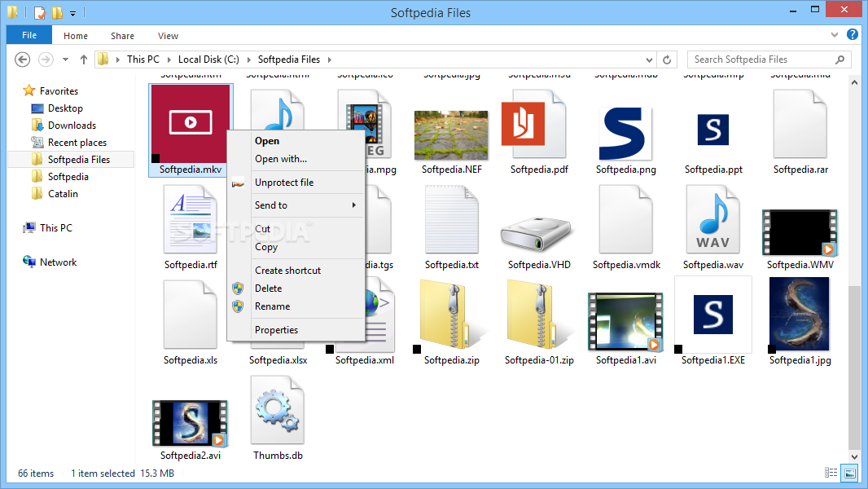Select Network in navigation pane
This screenshot has height=489, width=868.
tap(58, 262)
